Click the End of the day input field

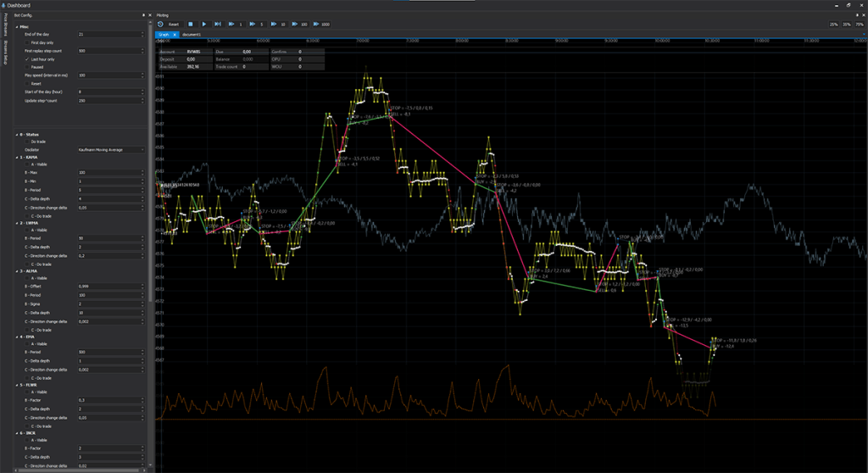coord(108,35)
